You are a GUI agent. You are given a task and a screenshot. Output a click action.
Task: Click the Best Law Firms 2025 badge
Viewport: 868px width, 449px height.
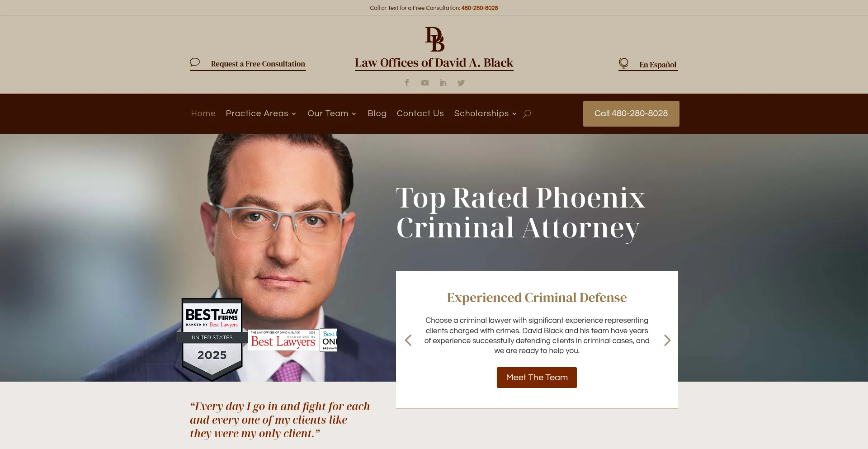tap(212, 339)
